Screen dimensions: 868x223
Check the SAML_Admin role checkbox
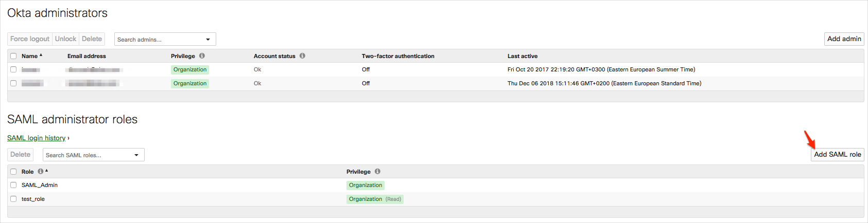(13, 185)
